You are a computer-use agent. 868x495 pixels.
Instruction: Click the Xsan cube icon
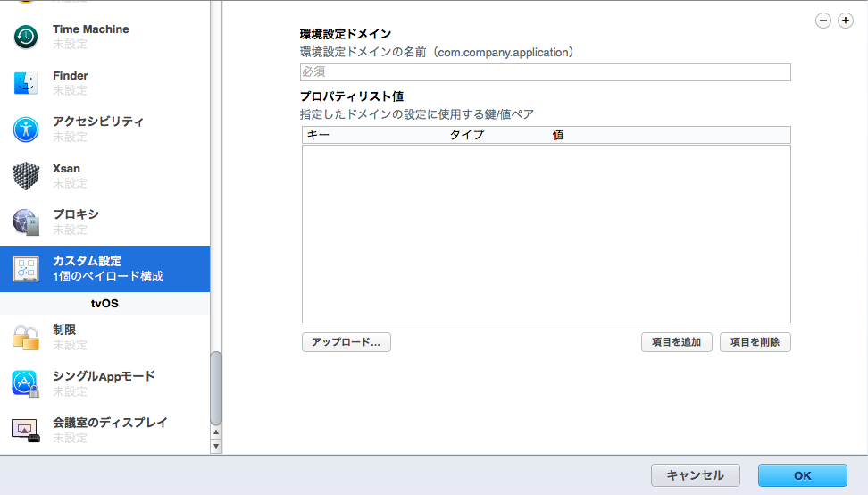click(26, 176)
